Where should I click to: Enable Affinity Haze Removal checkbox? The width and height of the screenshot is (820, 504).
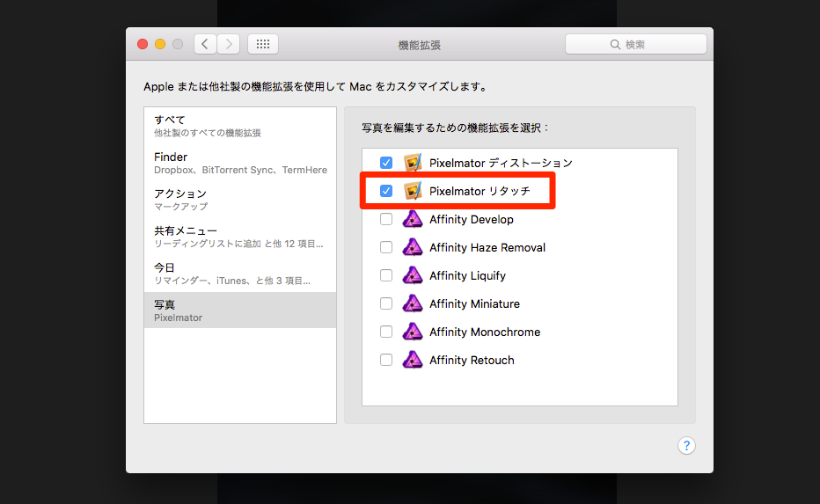point(386,247)
